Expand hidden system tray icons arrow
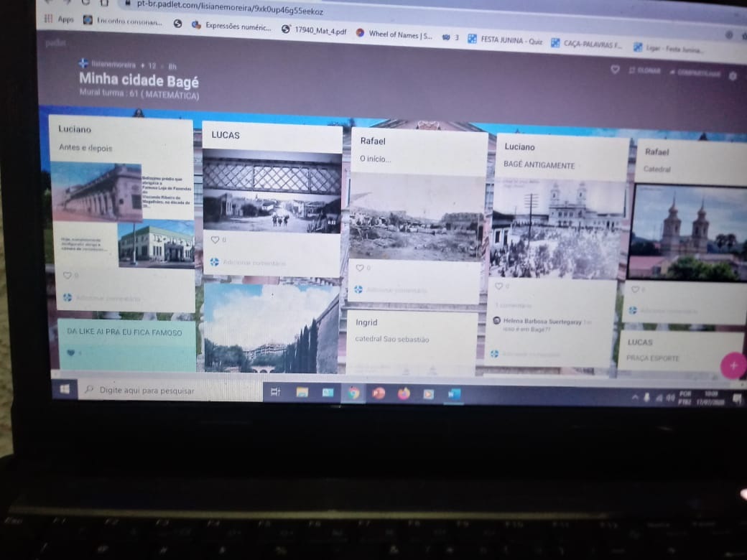This screenshot has height=560, width=747. (635, 397)
